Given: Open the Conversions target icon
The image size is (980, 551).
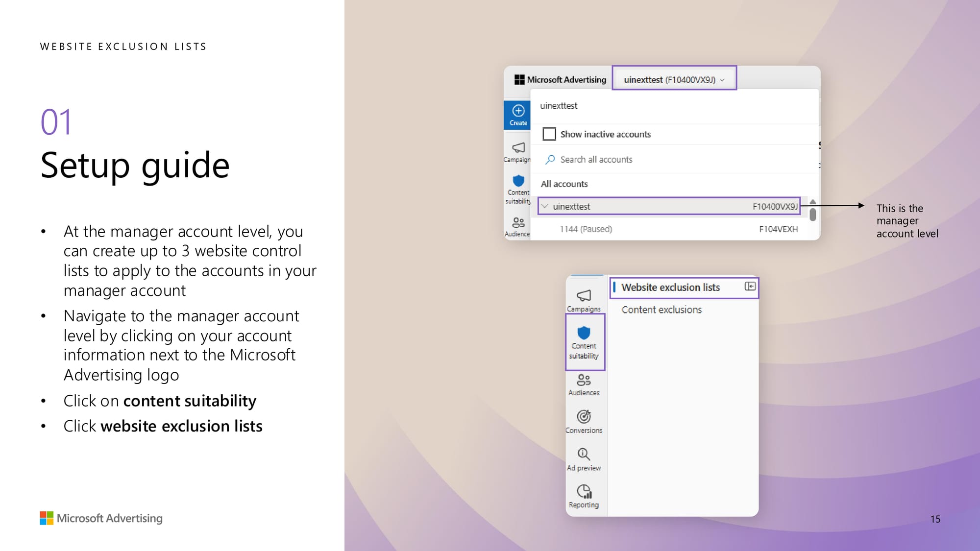Looking at the screenshot, I should [x=584, y=417].
